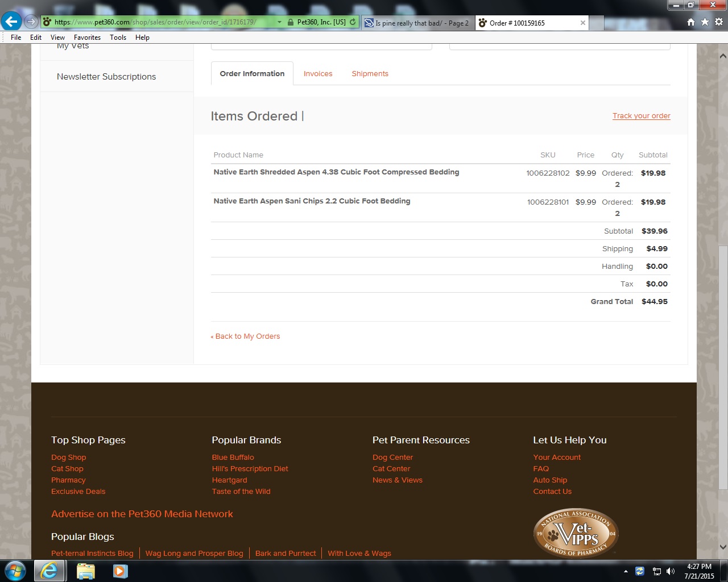Click the page scrollbar up arrow
The height and width of the screenshot is (582, 728).
pyautogui.click(x=723, y=56)
